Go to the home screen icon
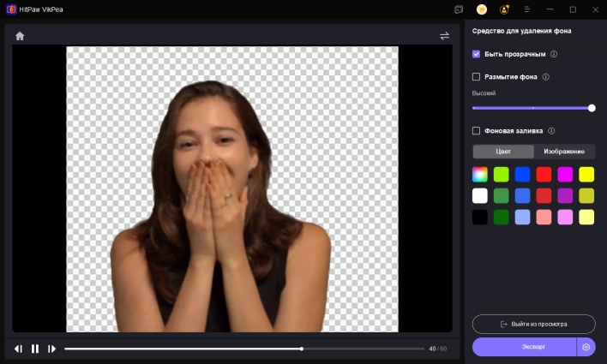Viewport: 607px width, 364px height. tap(20, 36)
